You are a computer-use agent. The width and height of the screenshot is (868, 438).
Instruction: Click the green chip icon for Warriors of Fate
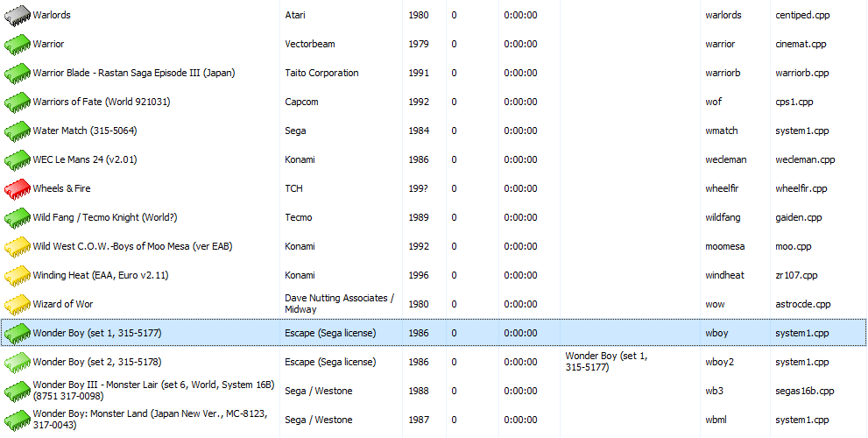coord(18,102)
